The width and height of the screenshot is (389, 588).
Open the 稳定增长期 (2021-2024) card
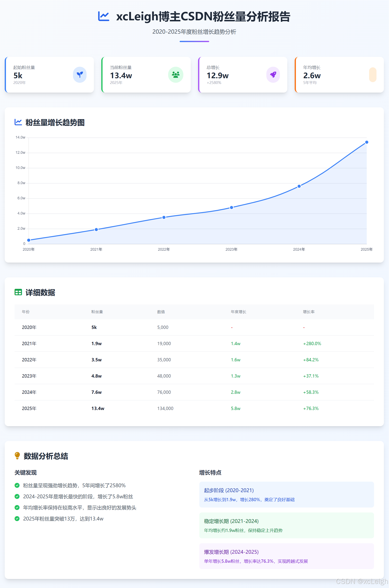[x=286, y=525]
